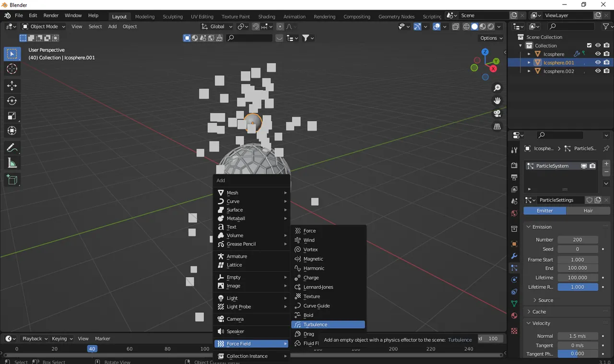Viewport: 614px width, 364px height.
Task: Open the Object Data green triangle tab
Action: 514,304
